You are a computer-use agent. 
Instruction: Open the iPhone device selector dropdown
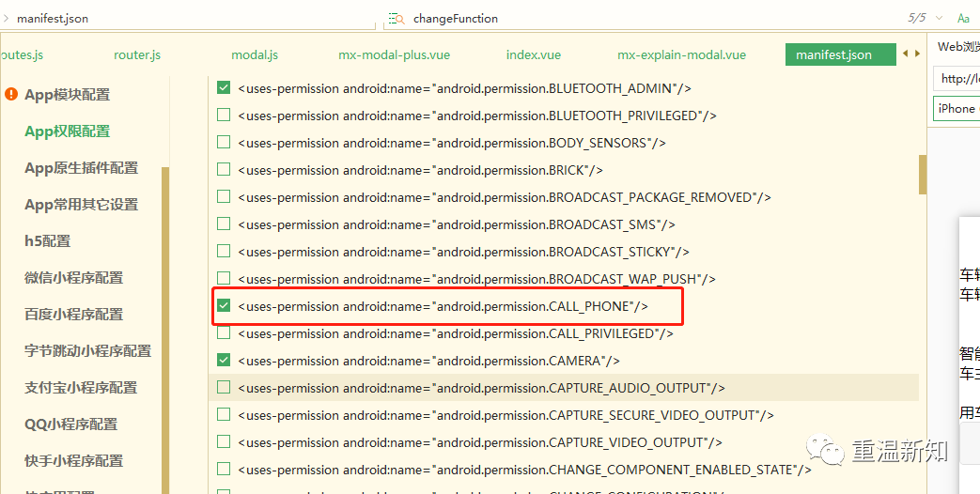[957, 109]
